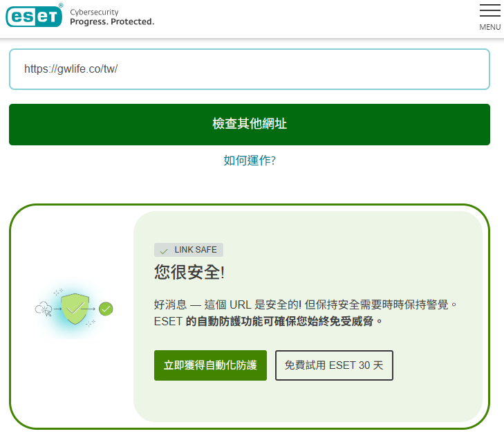The height and width of the screenshot is (436, 504).
Task: Open the 如何運作? link
Action: click(250, 161)
